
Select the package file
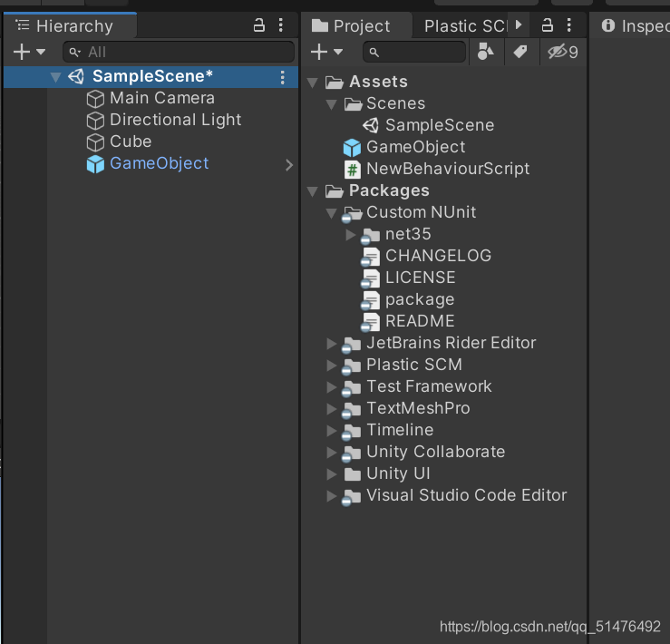click(420, 299)
